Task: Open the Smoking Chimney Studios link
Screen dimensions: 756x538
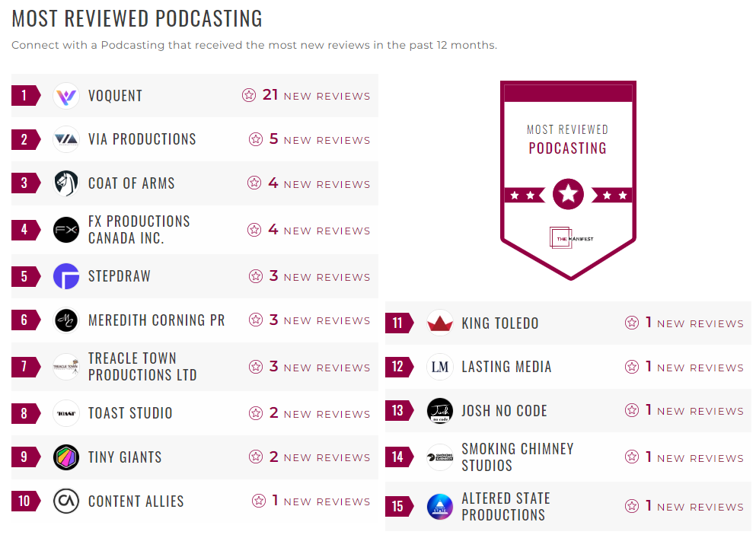Action: pyautogui.click(x=517, y=457)
